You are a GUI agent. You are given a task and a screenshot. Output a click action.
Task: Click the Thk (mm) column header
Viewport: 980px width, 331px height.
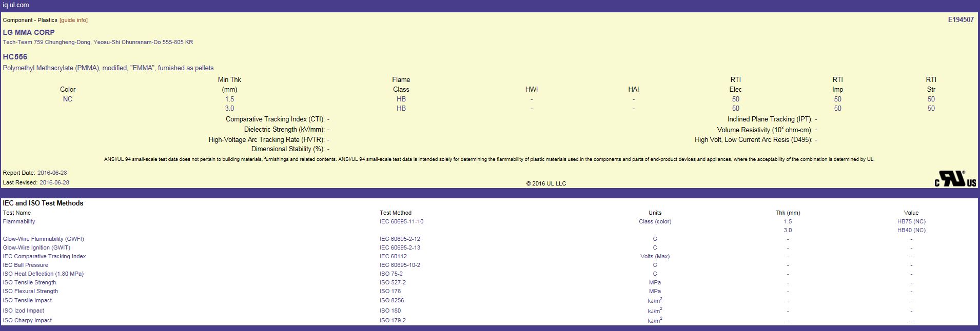click(788, 213)
